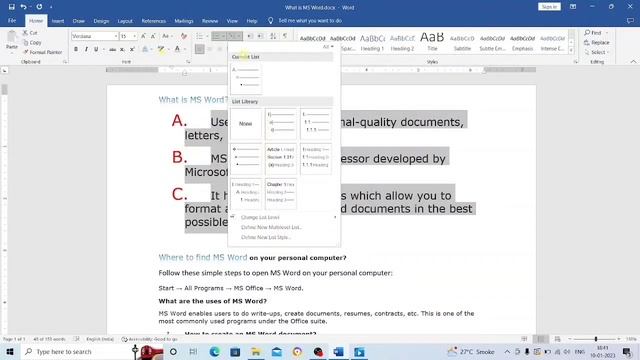Open Windows Start menu
Viewport: 640px width, 360px height.
pos(10,351)
